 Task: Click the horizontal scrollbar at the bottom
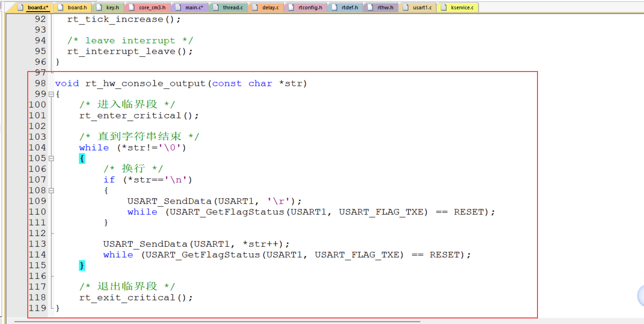click(x=217, y=322)
